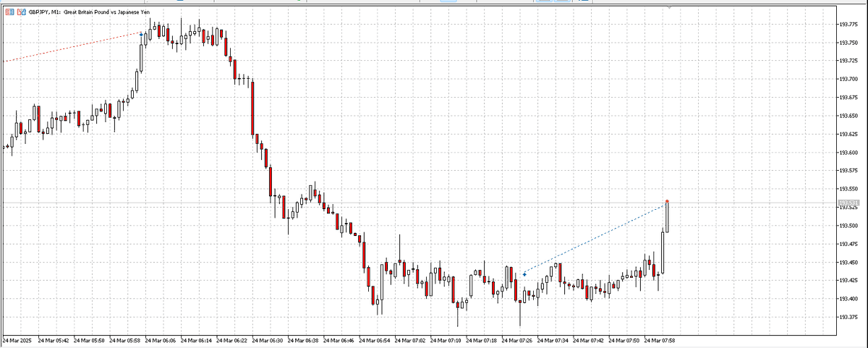Viewport: 868px width, 348px height.
Task: Click the '24 Mar 06:06' time label
Action: coord(160,339)
